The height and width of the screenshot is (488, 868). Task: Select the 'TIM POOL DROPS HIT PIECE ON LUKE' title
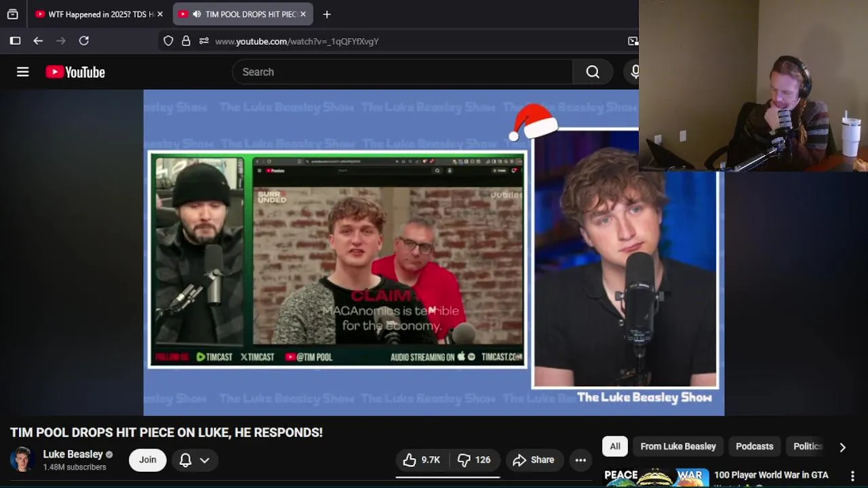(x=166, y=432)
